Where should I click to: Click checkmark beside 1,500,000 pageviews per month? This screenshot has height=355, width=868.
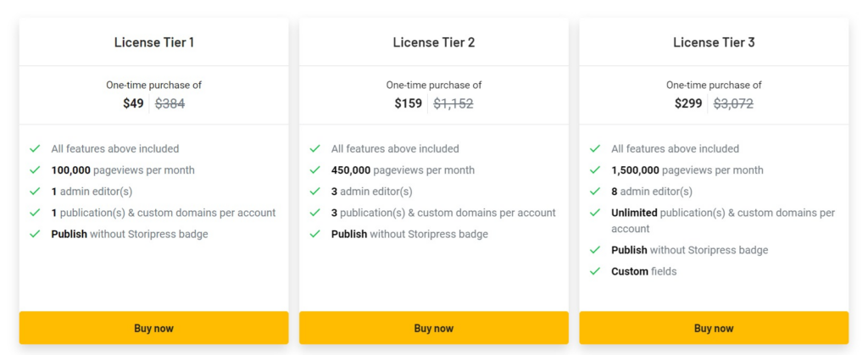[x=595, y=170]
